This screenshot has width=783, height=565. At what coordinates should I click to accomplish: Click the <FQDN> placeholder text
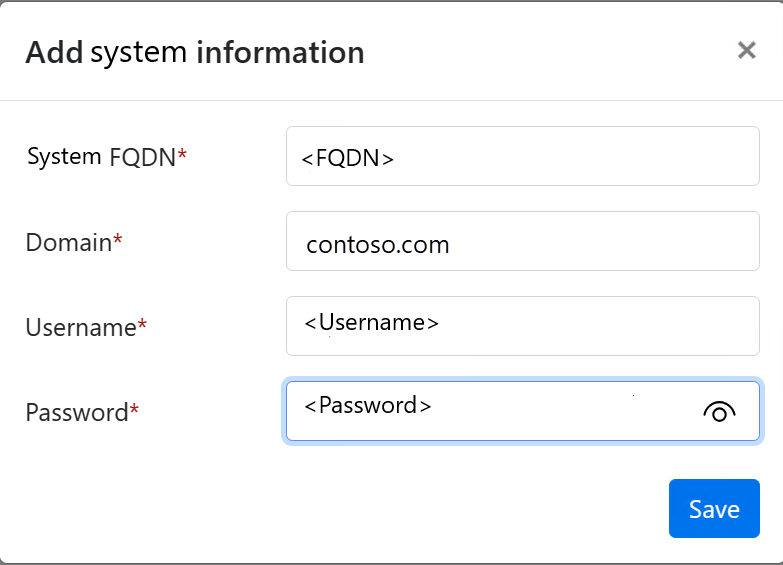coord(348,158)
